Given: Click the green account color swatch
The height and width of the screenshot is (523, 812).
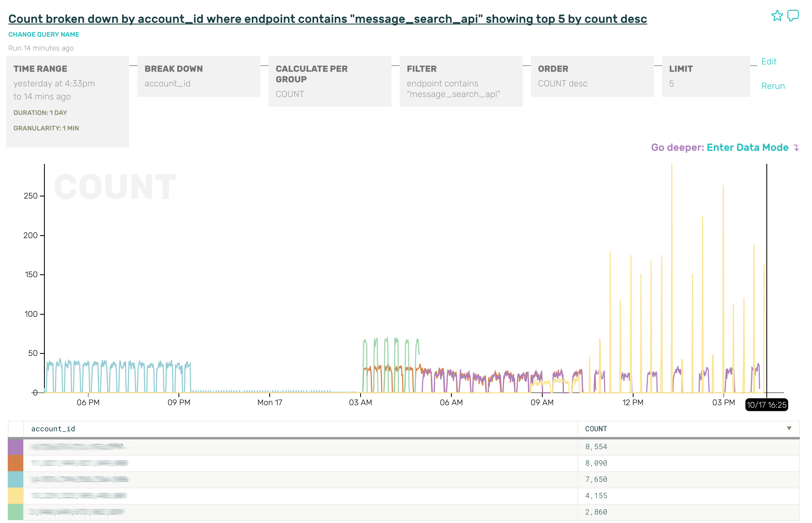Looking at the screenshot, I should pos(15,512).
